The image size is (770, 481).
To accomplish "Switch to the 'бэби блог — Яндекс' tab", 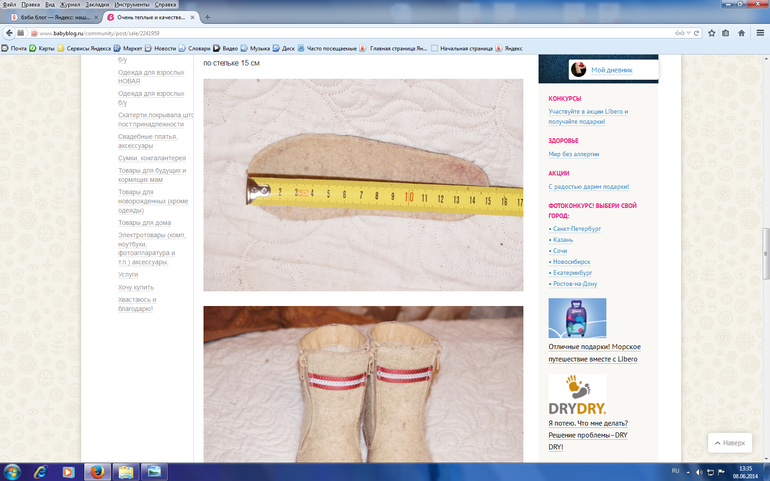I will (x=54, y=17).
